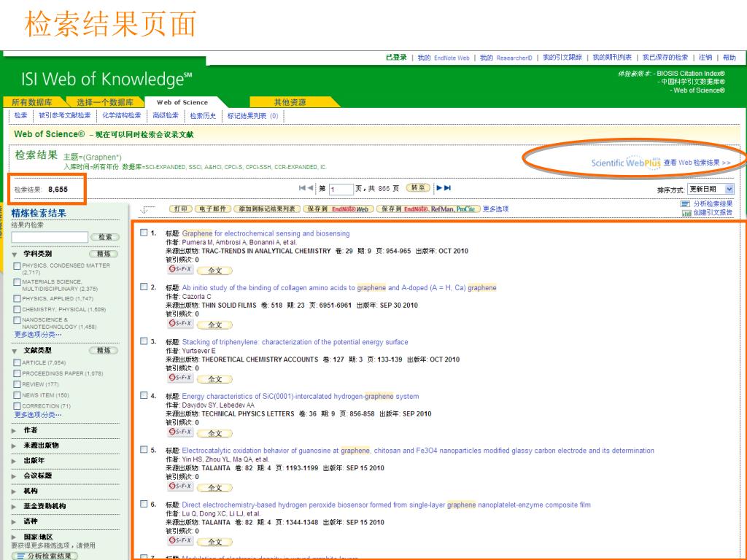The width and height of the screenshot is (747, 560).
Task: Check PROCEEDINGS PAPER document type
Action: point(18,374)
